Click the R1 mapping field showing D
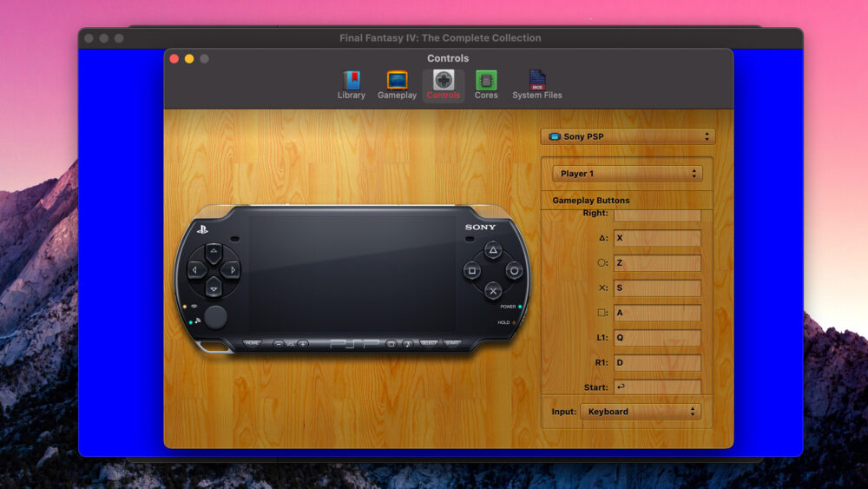This screenshot has width=868, height=489. pos(657,363)
